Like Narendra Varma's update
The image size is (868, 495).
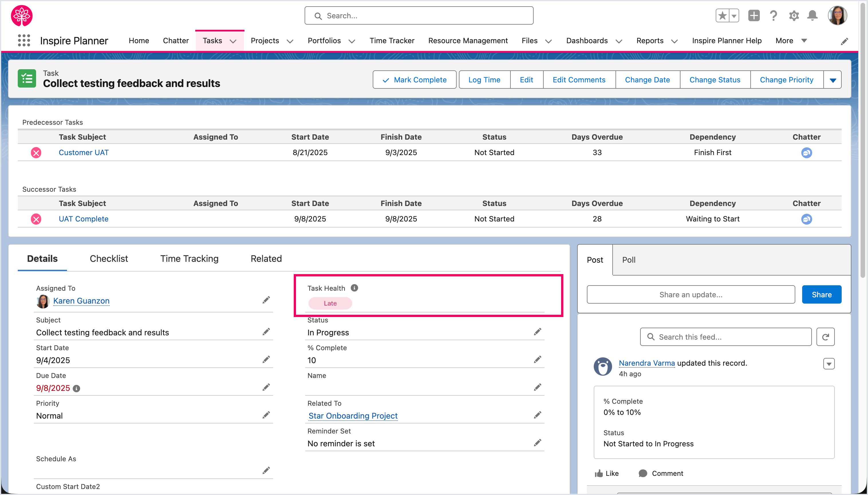coord(606,473)
